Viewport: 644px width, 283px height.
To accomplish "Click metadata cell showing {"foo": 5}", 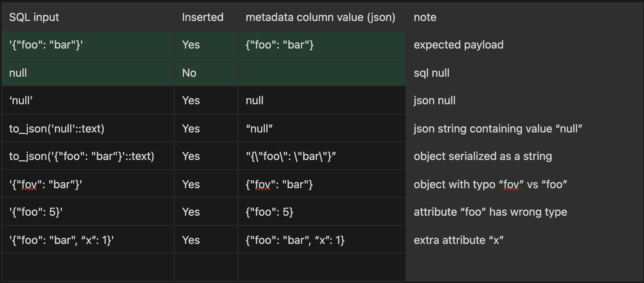I will coord(269,212).
